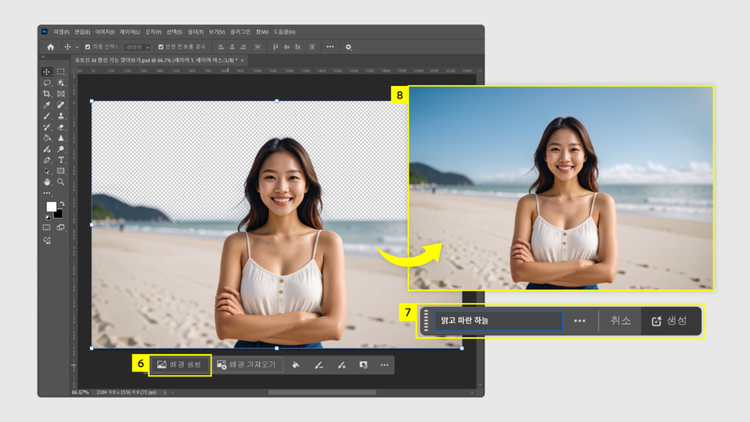Open the Layer (레이어) menu
This screenshot has width=750, height=422.
coord(130,32)
